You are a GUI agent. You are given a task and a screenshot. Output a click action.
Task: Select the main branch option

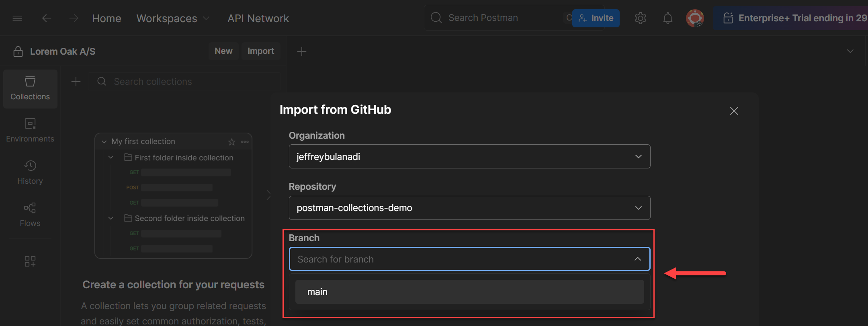pos(469,292)
